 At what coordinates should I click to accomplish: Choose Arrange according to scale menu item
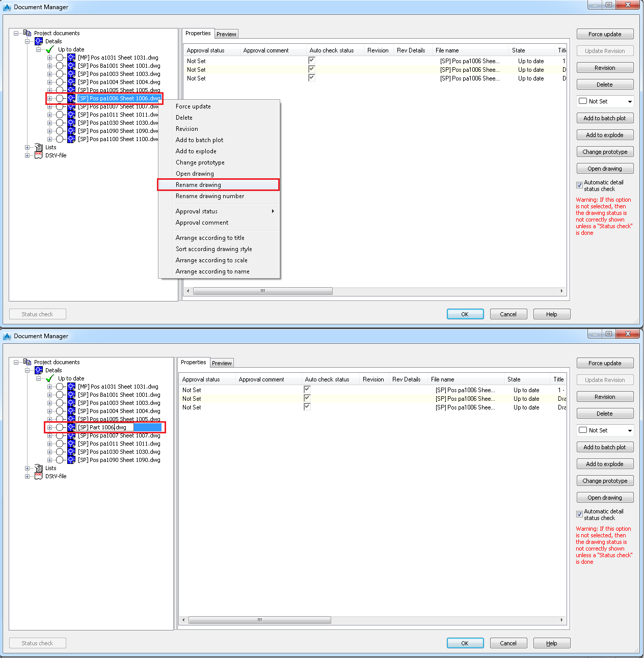point(219,260)
